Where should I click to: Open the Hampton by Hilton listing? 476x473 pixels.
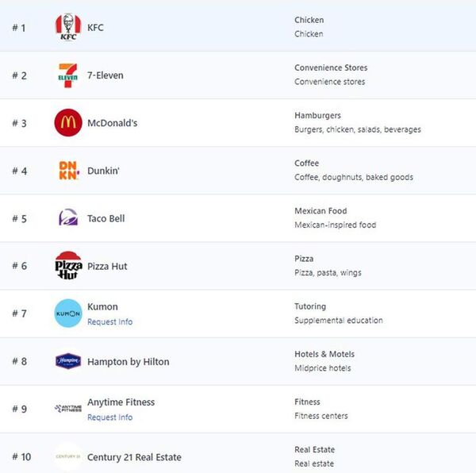click(x=129, y=362)
